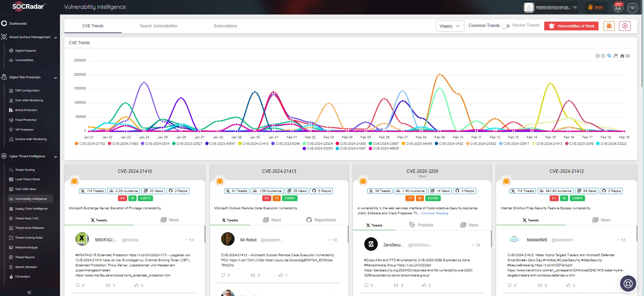Click retweet icon on MSXFAQ tweet
Screen dimensions: 644x296
coord(108,285)
